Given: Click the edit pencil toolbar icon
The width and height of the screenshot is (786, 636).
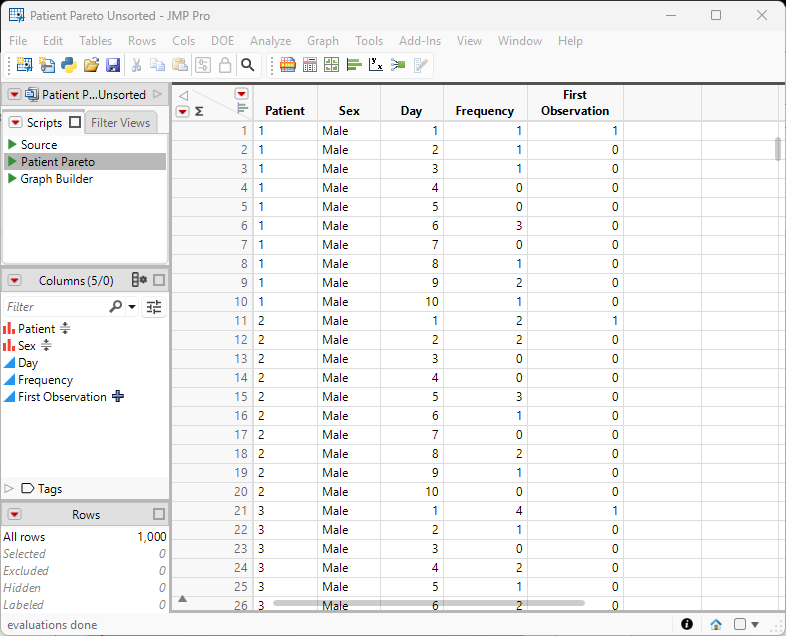Looking at the screenshot, I should coord(421,65).
